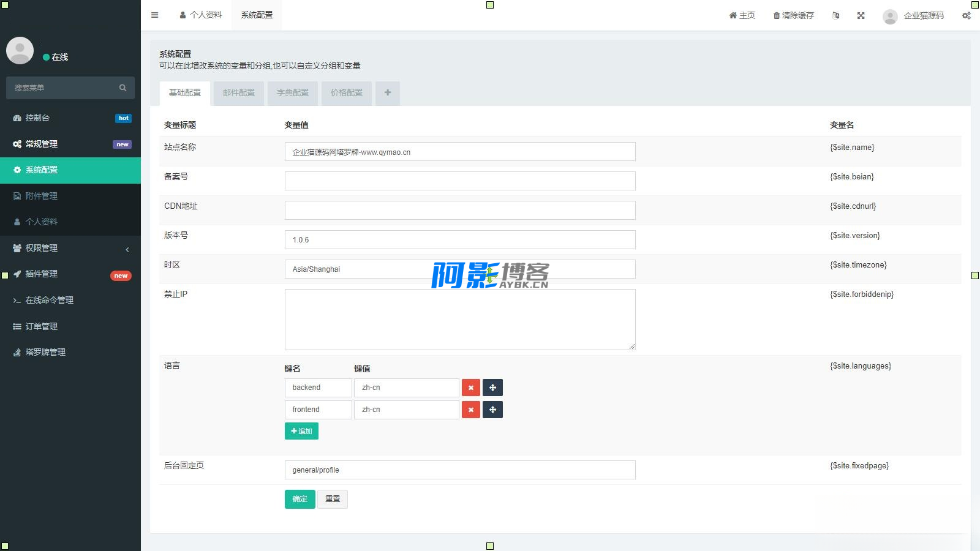Click the {$site.languages} variable text
Viewport: 980px width, 551px height.
click(x=861, y=366)
